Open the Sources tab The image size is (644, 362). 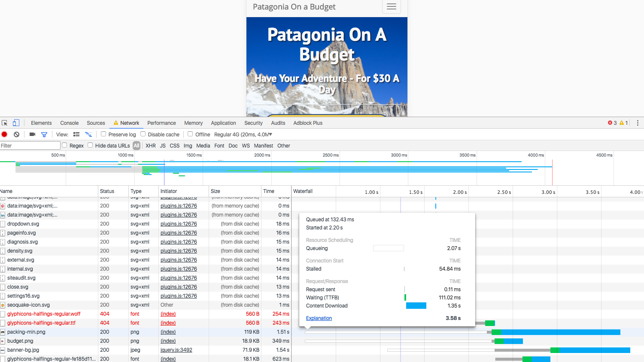click(96, 123)
